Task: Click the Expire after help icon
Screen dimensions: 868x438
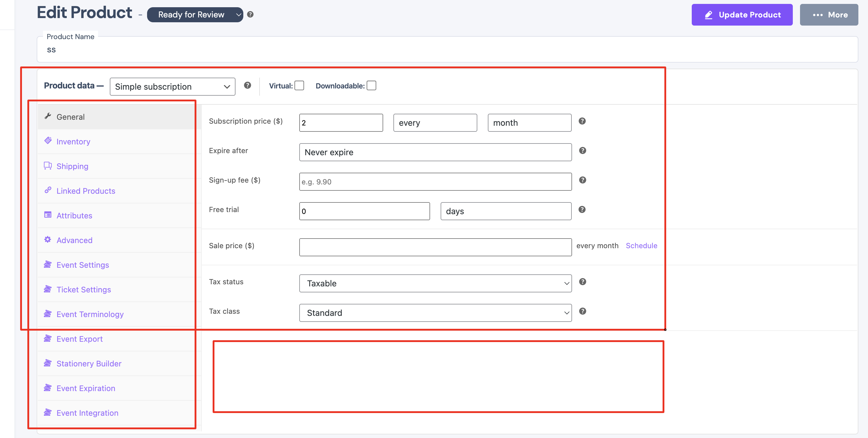Action: click(x=582, y=151)
